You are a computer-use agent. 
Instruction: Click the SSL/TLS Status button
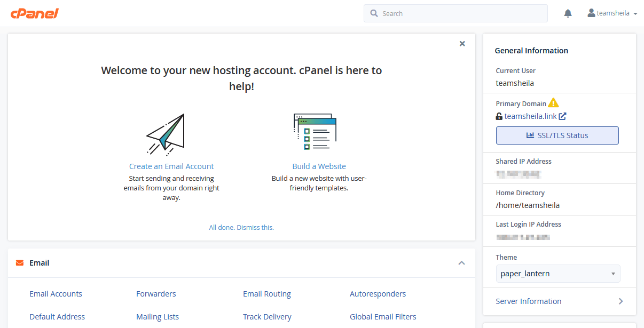click(557, 135)
